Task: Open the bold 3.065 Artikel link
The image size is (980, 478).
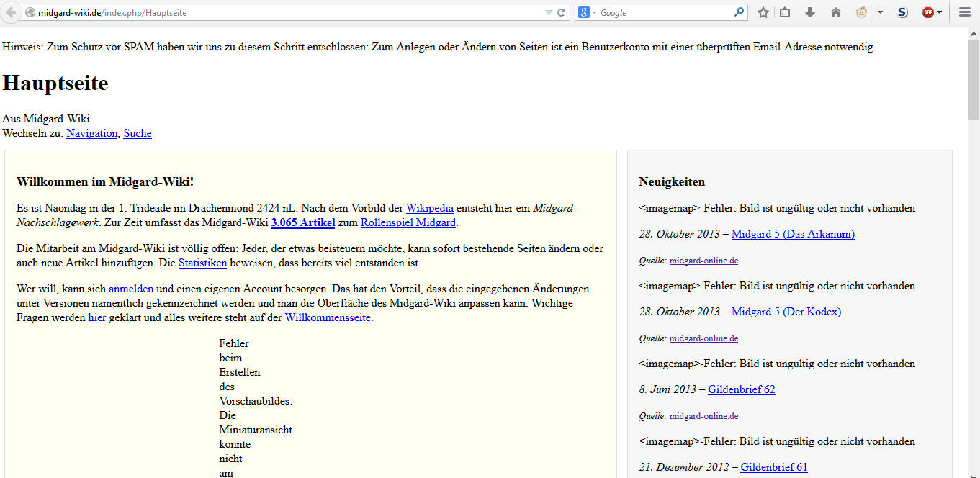Action: (303, 222)
